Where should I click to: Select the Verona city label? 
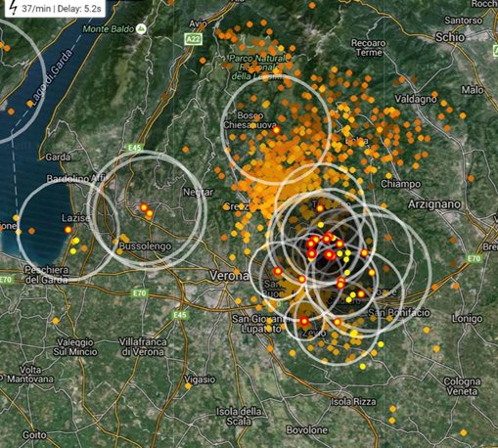[x=229, y=276]
